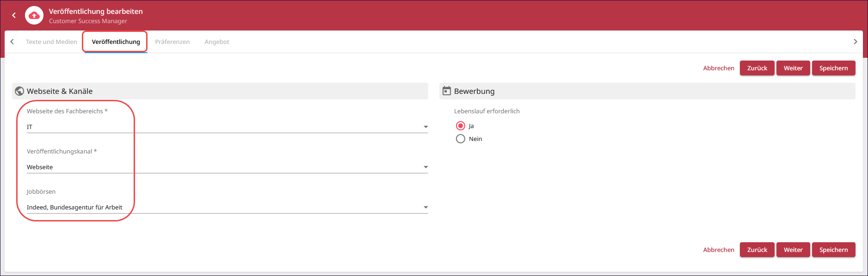Click the top Weiter button
Screen dimensions: 868x276
[x=793, y=68]
